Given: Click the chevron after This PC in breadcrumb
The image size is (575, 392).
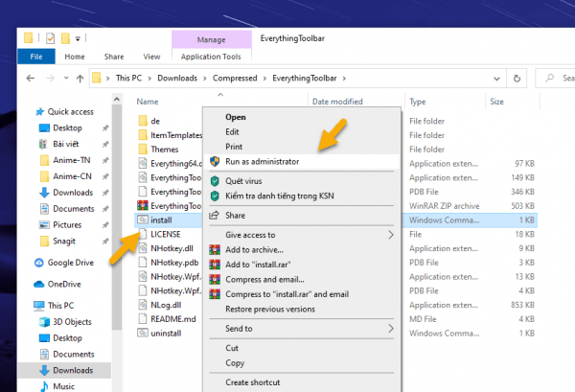Looking at the screenshot, I should click(149, 79).
